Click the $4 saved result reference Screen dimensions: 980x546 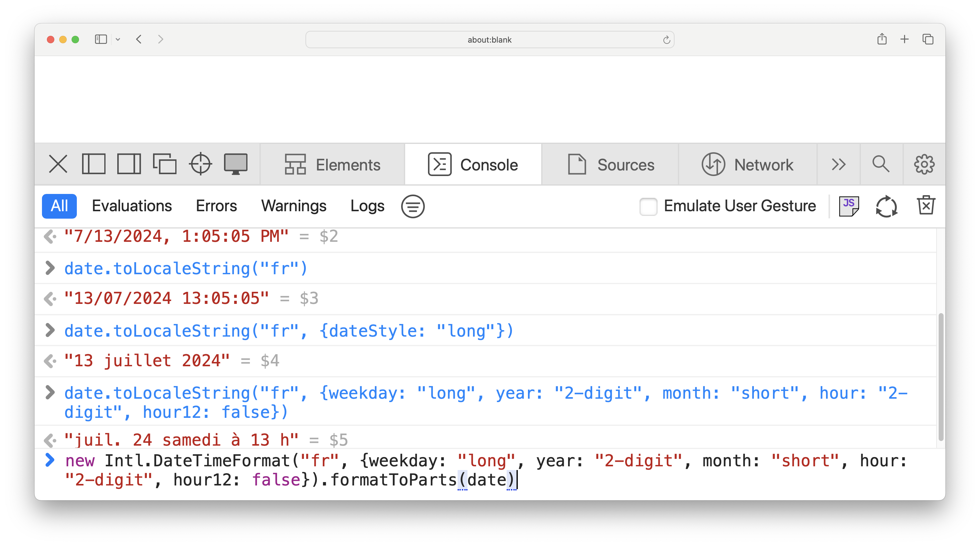(x=270, y=361)
